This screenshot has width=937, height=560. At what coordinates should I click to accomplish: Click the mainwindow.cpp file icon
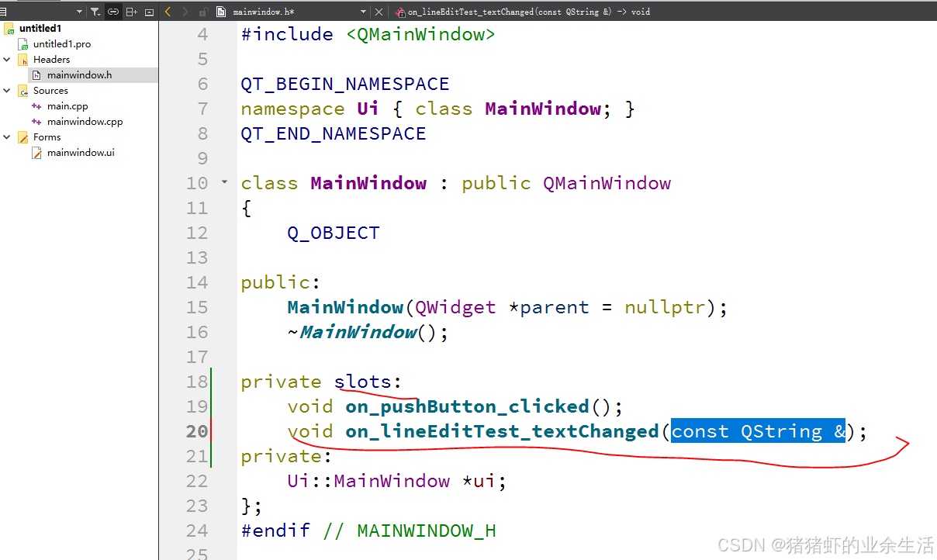(x=36, y=122)
